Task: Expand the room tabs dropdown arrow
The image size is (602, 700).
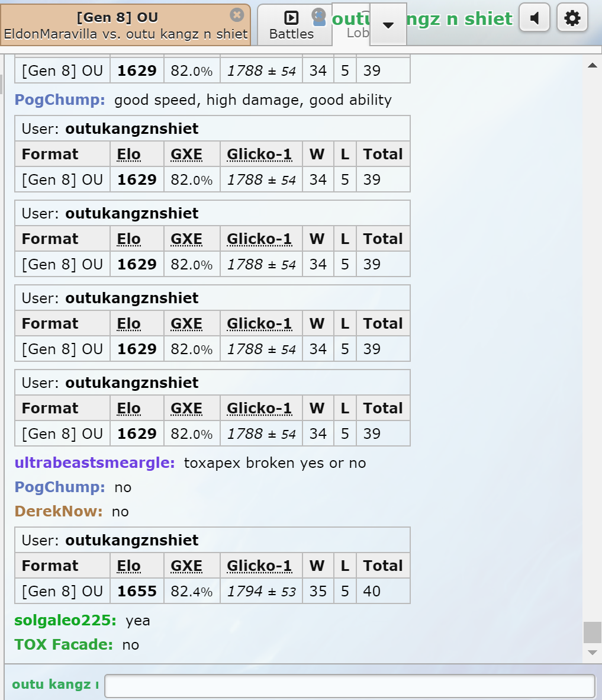Action: [388, 24]
